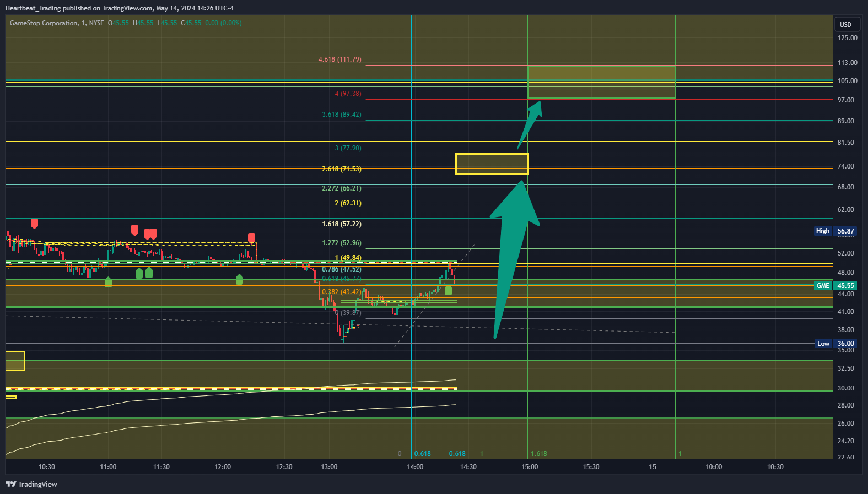868x494 pixels.
Task: Click the 2 (62.31) Fibonacci label
Action: [x=348, y=203]
